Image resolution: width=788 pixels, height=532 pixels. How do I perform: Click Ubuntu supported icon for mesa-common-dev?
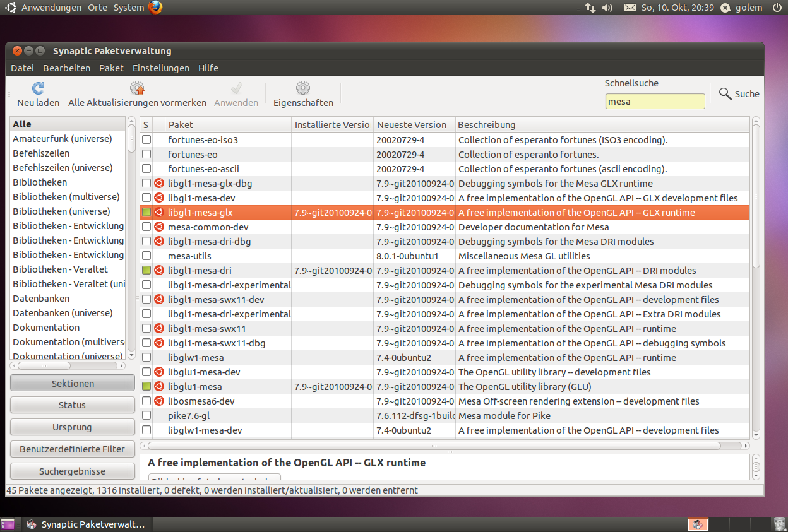pyautogui.click(x=159, y=227)
